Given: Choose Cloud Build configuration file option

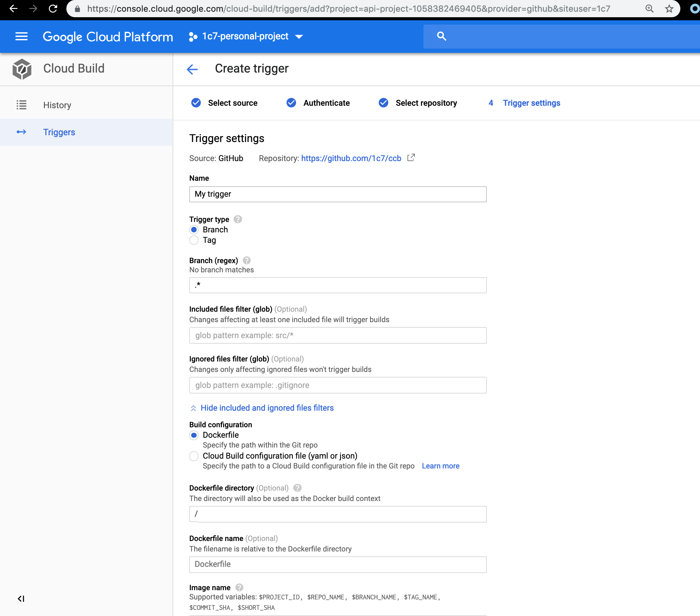Looking at the screenshot, I should point(194,456).
